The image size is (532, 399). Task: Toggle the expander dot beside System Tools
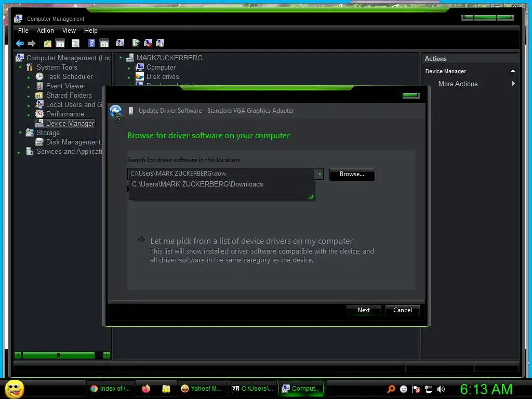[20, 67]
